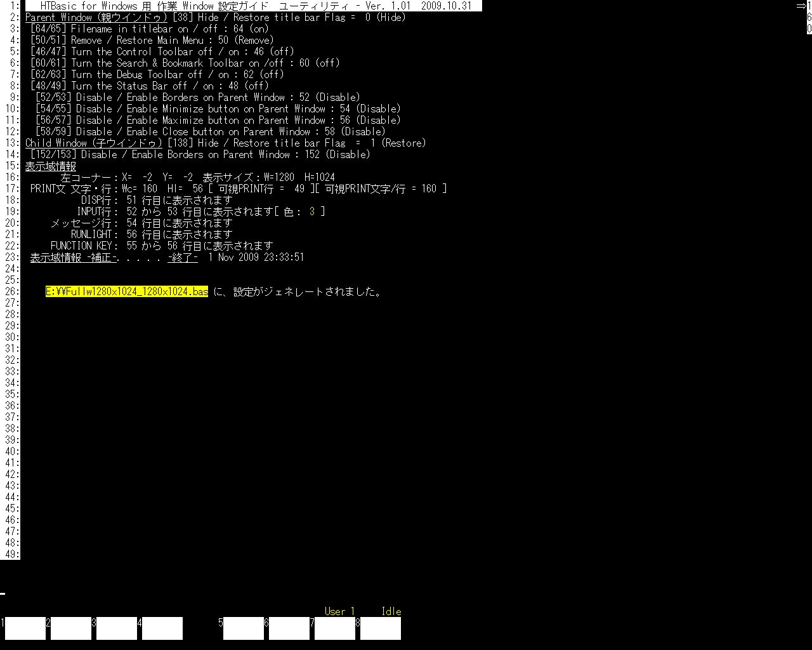The height and width of the screenshot is (650, 812).
Task: Click softkey box number 7
Action: pos(335,628)
